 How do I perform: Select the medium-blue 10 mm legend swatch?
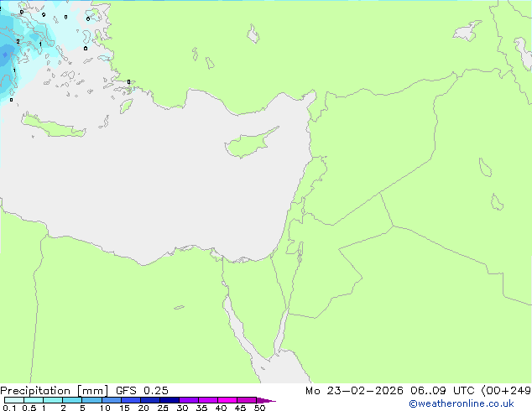111,400
